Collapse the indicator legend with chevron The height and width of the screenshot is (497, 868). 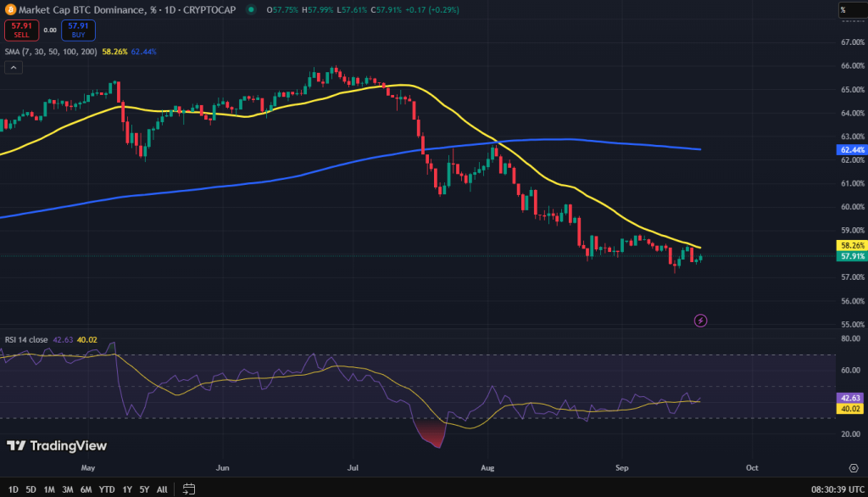[14, 68]
